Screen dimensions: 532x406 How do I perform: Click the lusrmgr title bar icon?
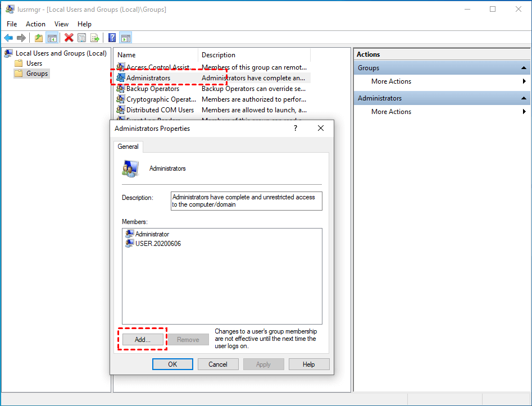(10, 9)
